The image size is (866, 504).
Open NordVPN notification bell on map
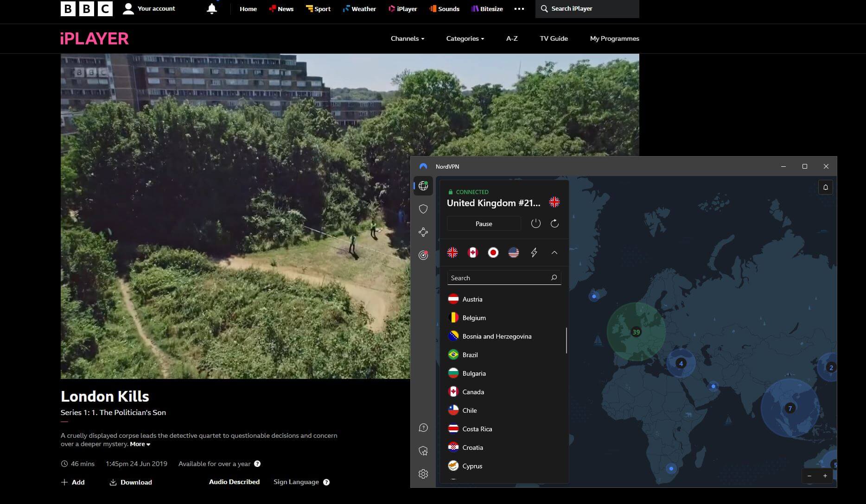click(826, 187)
